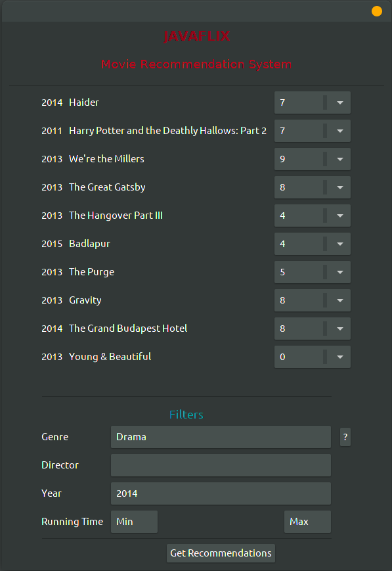Click the JAVAFLIX title text
Screen dimensions: 392x571
196,36
